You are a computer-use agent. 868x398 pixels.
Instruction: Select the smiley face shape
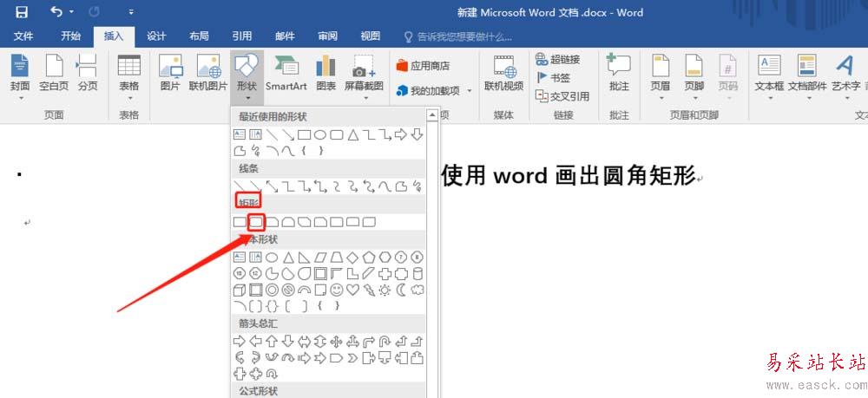pos(336,290)
